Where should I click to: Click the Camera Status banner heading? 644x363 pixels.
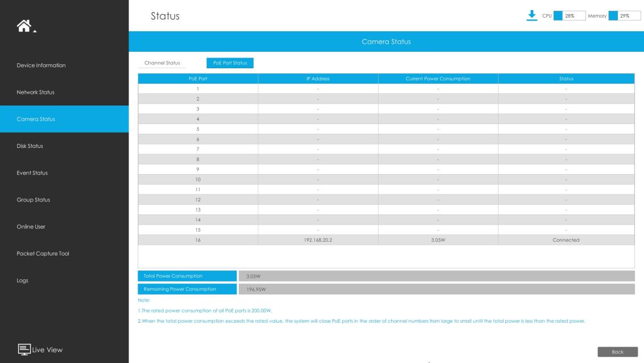click(386, 42)
